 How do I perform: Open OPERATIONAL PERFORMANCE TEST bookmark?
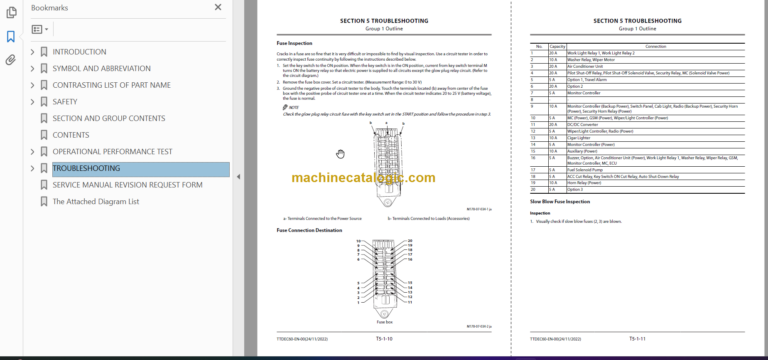coord(112,152)
